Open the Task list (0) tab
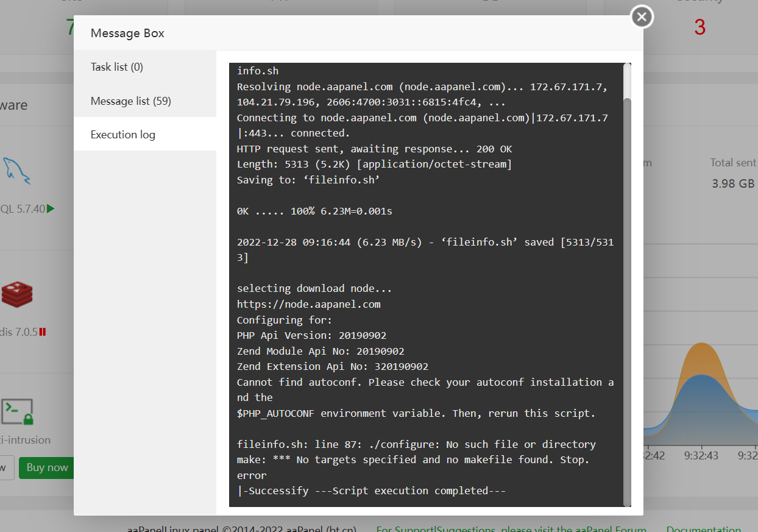Screen dimensions: 758x532 pyautogui.click(x=117, y=67)
